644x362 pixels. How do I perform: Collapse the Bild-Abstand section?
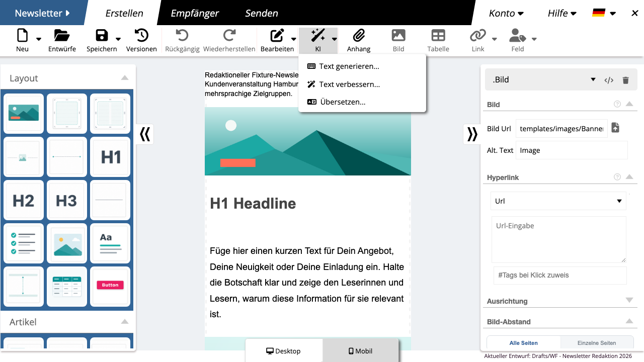coord(629,321)
